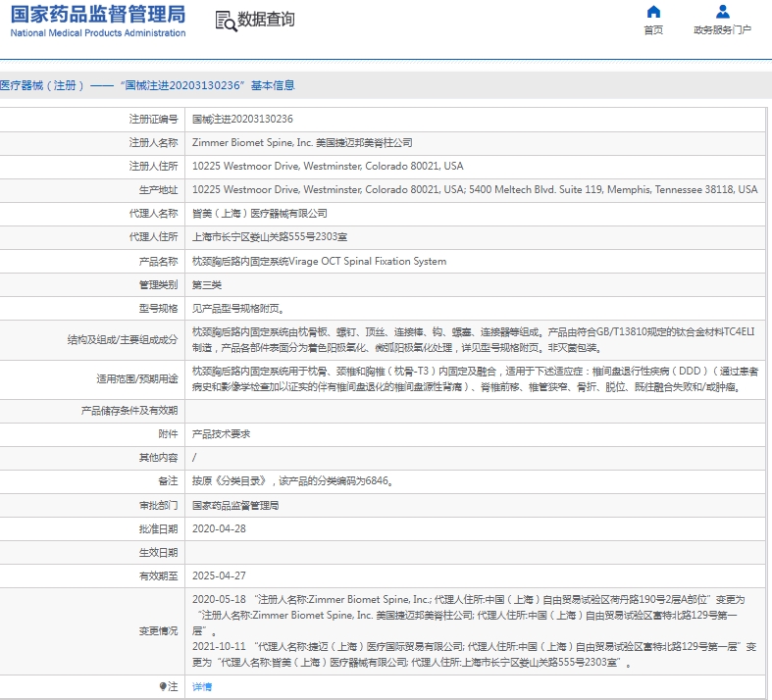This screenshot has height=700, width=772.
Task: Click the 政务服务门户 text link
Action: click(722, 30)
